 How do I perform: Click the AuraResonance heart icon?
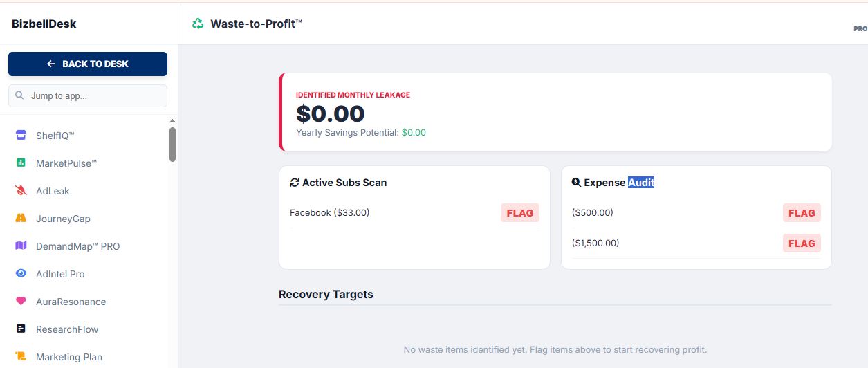[x=21, y=302]
